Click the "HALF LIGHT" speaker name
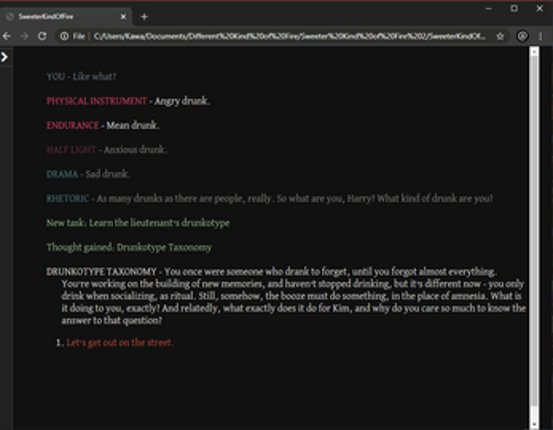 pos(71,150)
